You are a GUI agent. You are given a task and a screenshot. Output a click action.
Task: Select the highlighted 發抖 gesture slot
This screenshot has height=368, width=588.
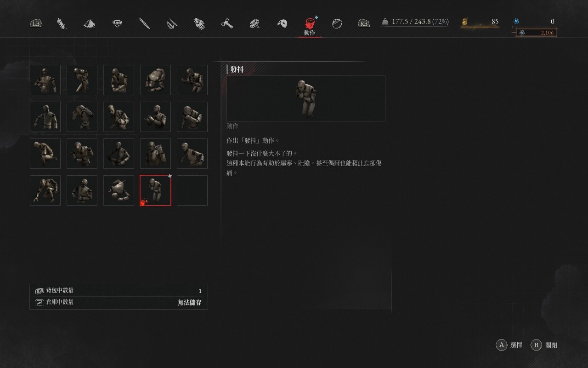click(x=155, y=190)
